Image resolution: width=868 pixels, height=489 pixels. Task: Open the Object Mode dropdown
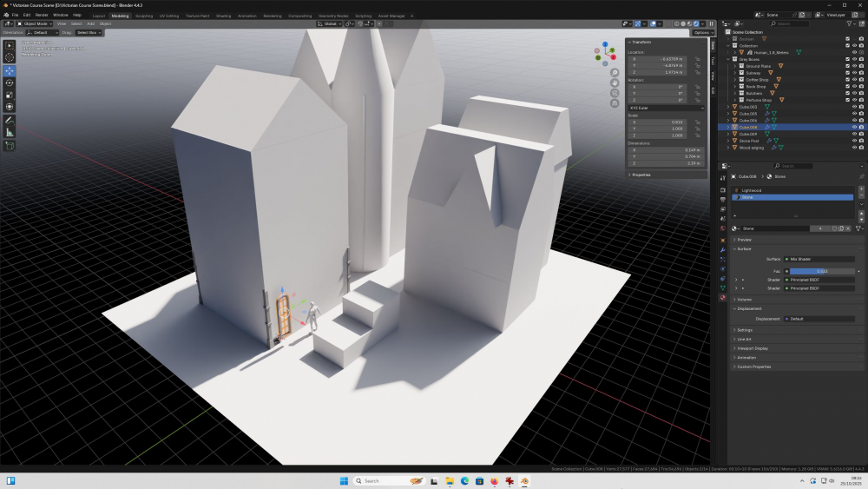point(35,23)
